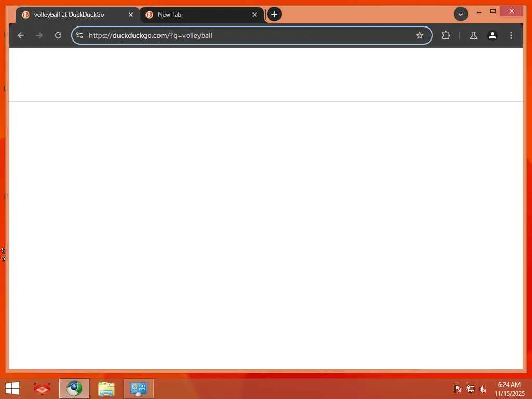532x399 pixels.
Task: Open Chrome Labs flask icon
Action: pyautogui.click(x=474, y=35)
